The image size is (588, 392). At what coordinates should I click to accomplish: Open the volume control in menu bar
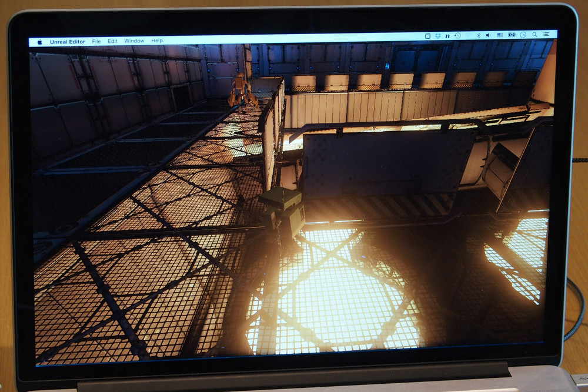pos(488,35)
